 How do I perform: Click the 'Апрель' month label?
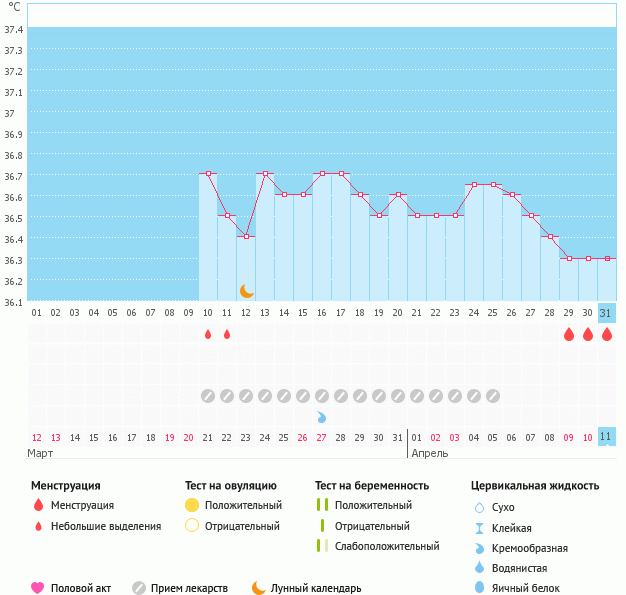430,453
